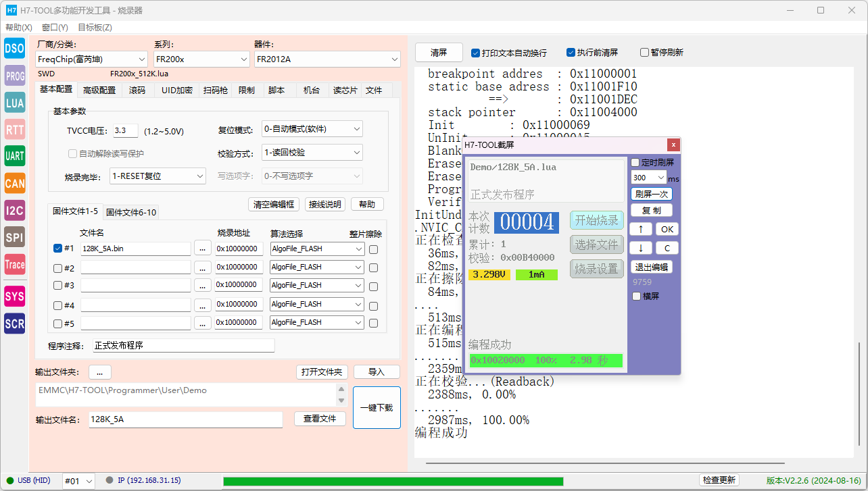Image resolution: width=868 pixels, height=491 pixels.
Task: Click 接线说明 button
Action: [325, 205]
